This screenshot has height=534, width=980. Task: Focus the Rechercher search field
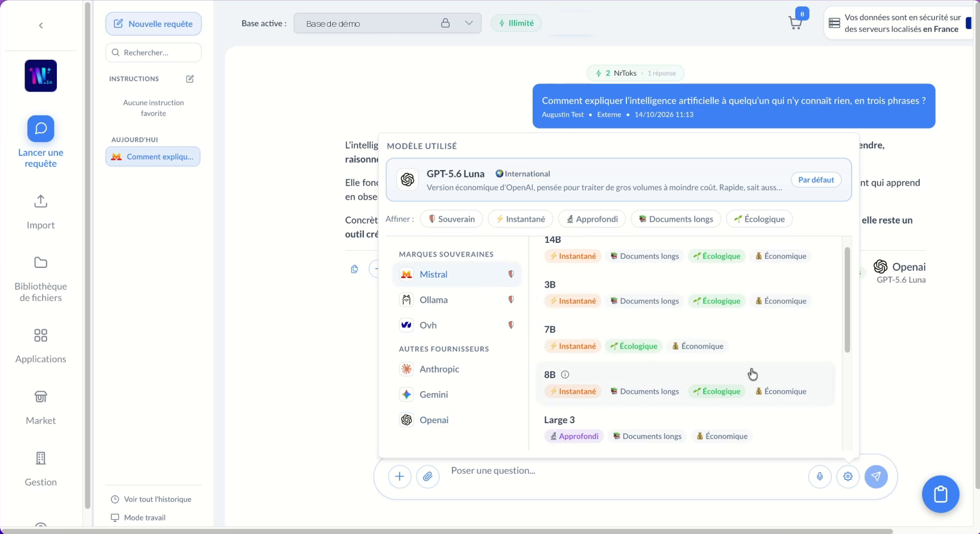[153, 52]
